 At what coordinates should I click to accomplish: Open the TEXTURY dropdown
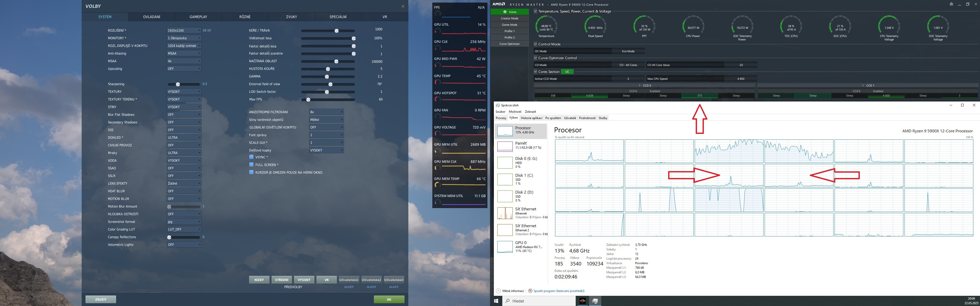pos(184,92)
